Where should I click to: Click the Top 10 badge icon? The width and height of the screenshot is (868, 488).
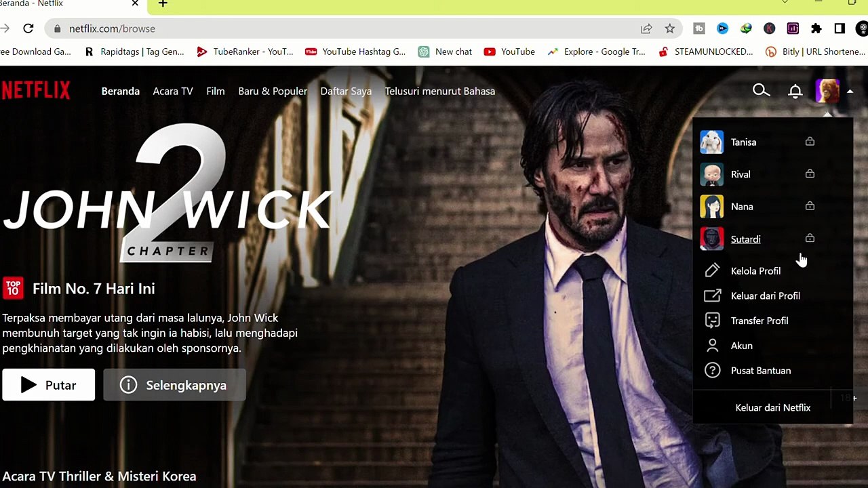13,288
